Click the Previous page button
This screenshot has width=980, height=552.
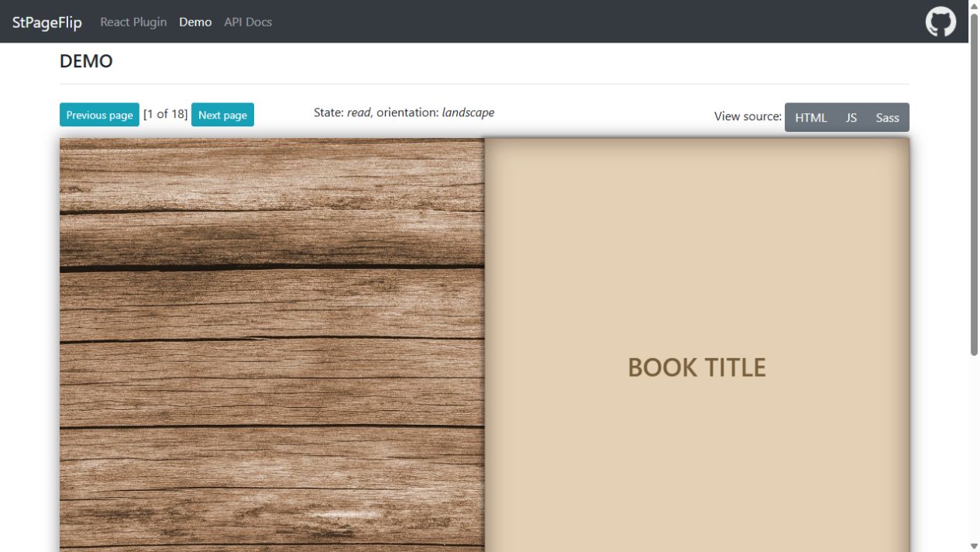tap(99, 115)
